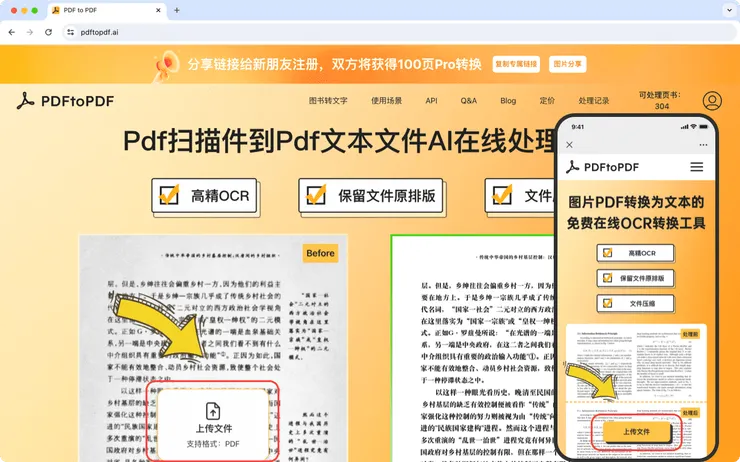
Task: Open site information icon in address bar
Action: (70, 32)
